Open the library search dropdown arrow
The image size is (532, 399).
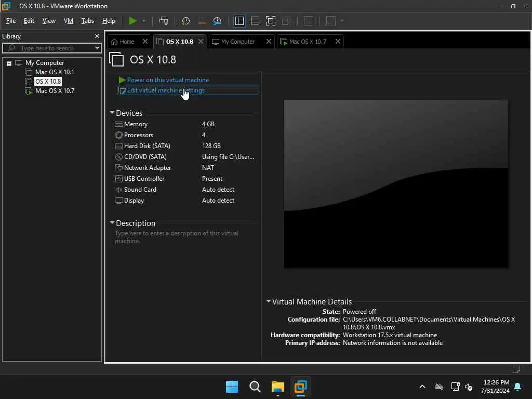(x=97, y=48)
